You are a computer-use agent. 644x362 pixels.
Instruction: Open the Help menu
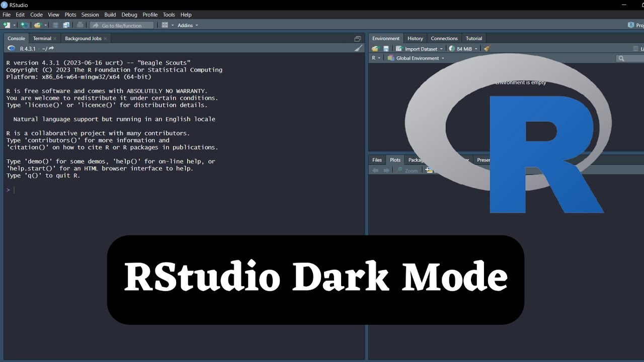pyautogui.click(x=186, y=15)
